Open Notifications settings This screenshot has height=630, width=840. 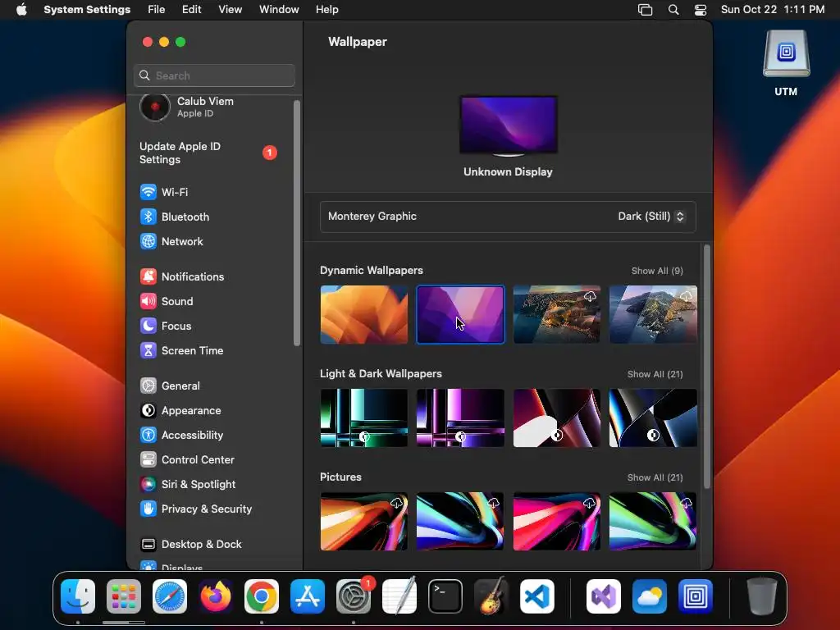pos(182,276)
